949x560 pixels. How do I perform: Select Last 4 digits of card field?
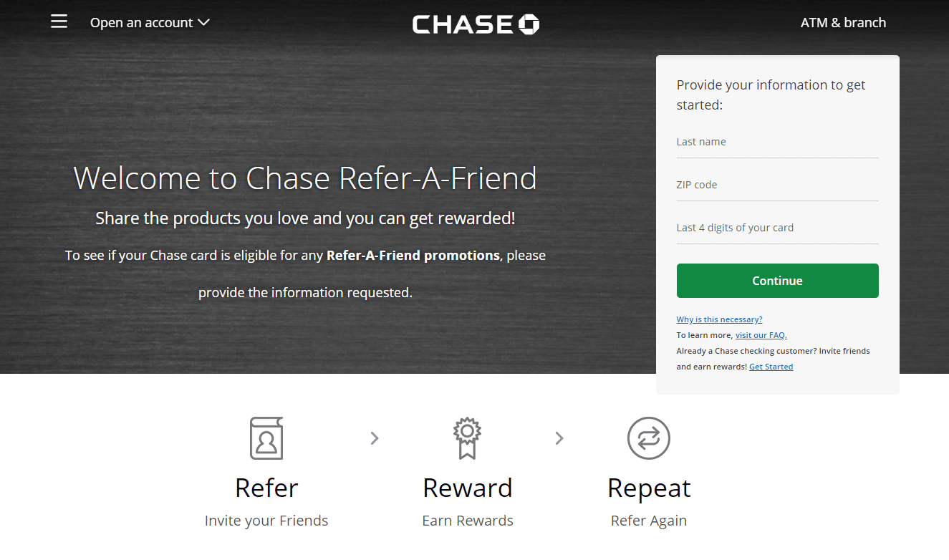[777, 228]
